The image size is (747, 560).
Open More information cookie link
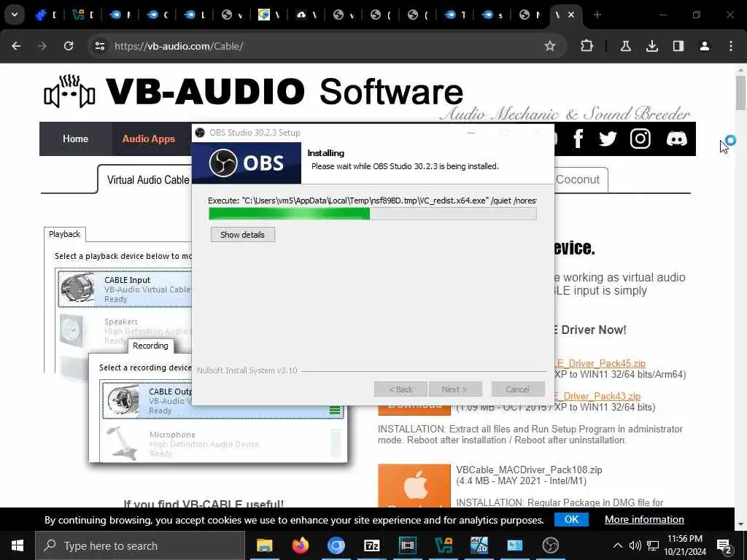point(644,519)
